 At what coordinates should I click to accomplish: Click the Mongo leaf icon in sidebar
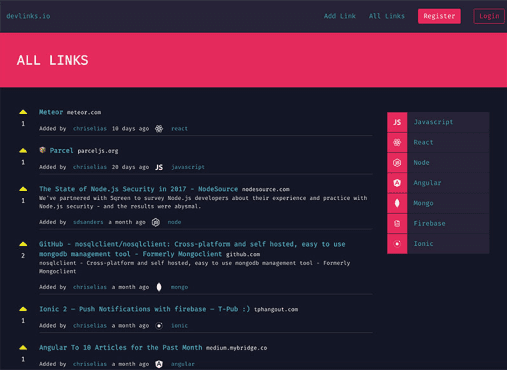tap(397, 203)
